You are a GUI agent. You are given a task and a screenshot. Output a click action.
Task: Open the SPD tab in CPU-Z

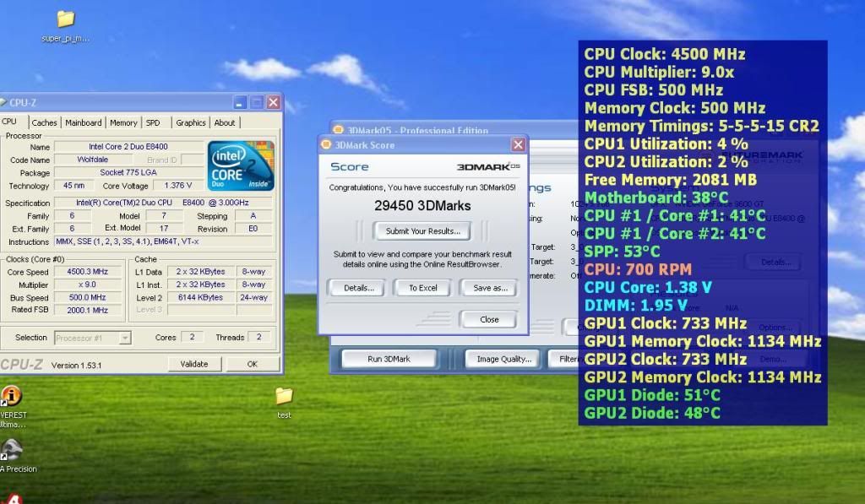[x=153, y=123]
